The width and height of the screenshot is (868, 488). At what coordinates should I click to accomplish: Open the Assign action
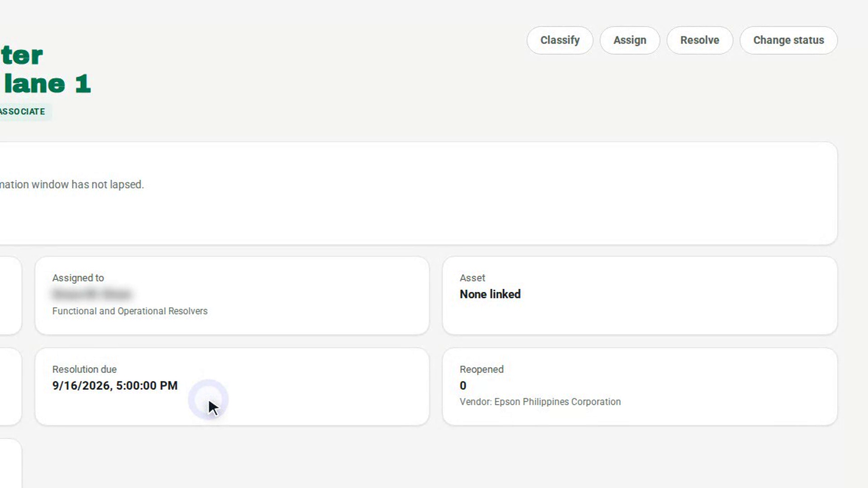coord(630,40)
